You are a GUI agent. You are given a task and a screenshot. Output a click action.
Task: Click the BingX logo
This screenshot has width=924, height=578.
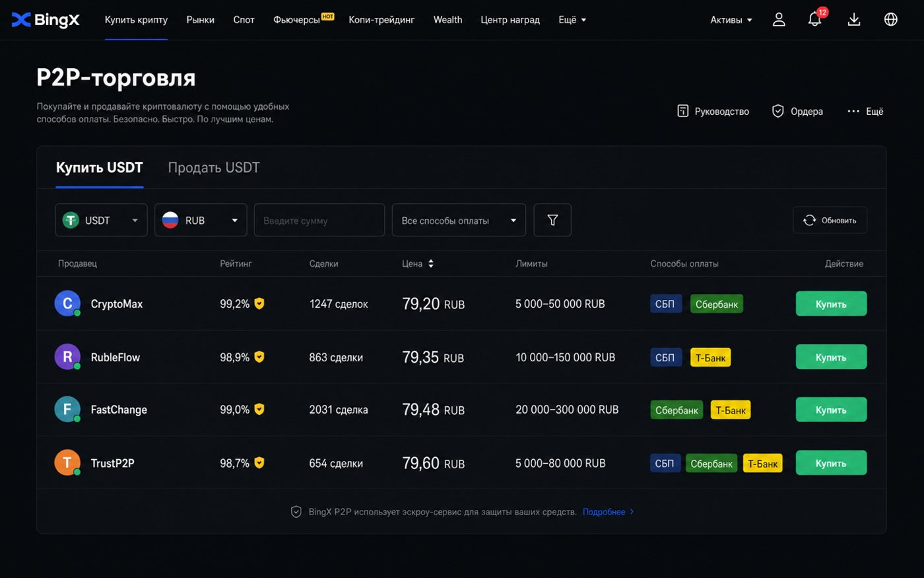tap(46, 20)
